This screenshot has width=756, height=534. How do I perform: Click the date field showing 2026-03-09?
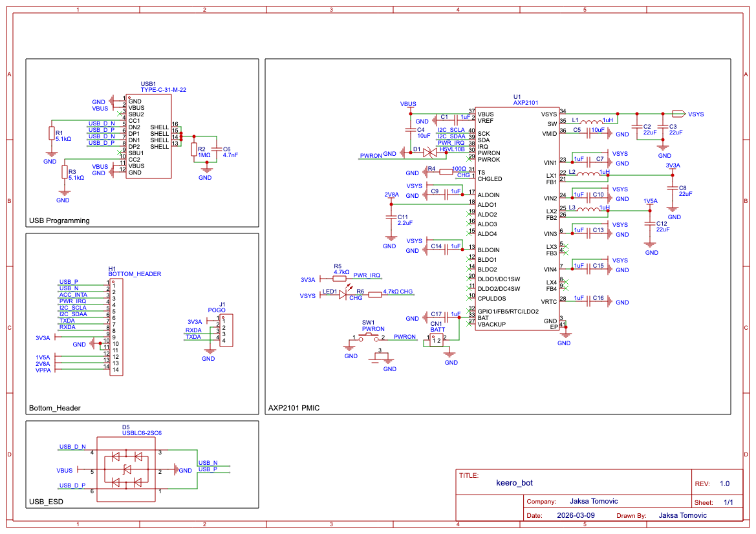[x=577, y=515]
